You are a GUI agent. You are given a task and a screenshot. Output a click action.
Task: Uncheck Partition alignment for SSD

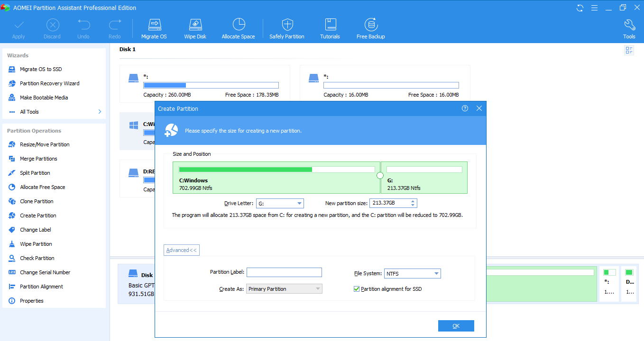pos(357,289)
